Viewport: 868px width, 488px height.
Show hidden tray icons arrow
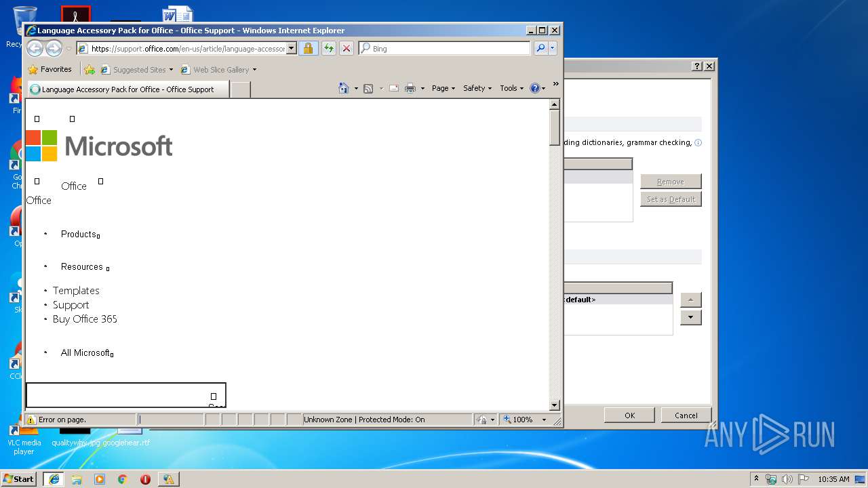coord(756,479)
